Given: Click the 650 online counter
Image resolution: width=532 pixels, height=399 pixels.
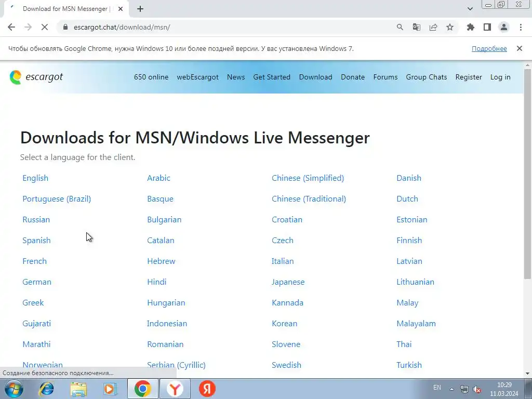Looking at the screenshot, I should click(151, 77).
